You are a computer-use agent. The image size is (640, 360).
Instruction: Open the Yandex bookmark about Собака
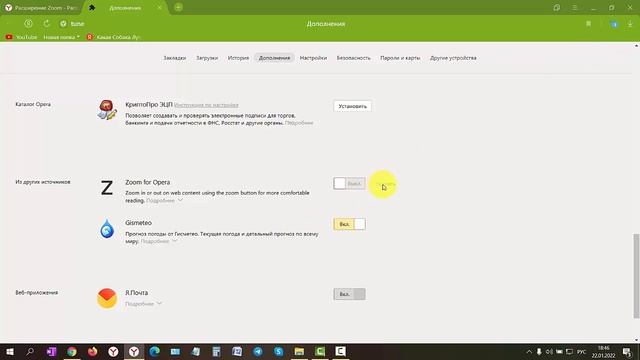[x=113, y=37]
